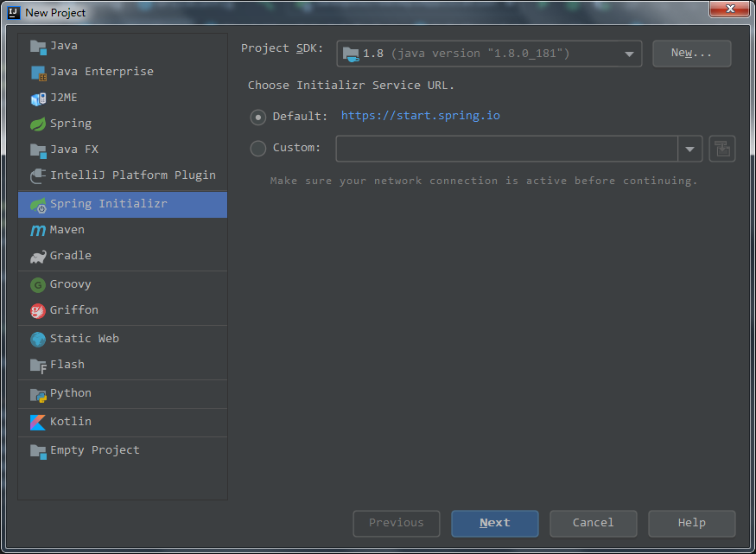Click the Groovy icon in the list
756x554 pixels.
[38, 284]
